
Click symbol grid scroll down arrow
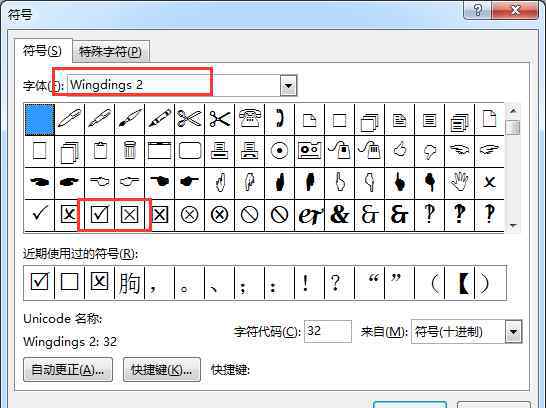(x=513, y=226)
